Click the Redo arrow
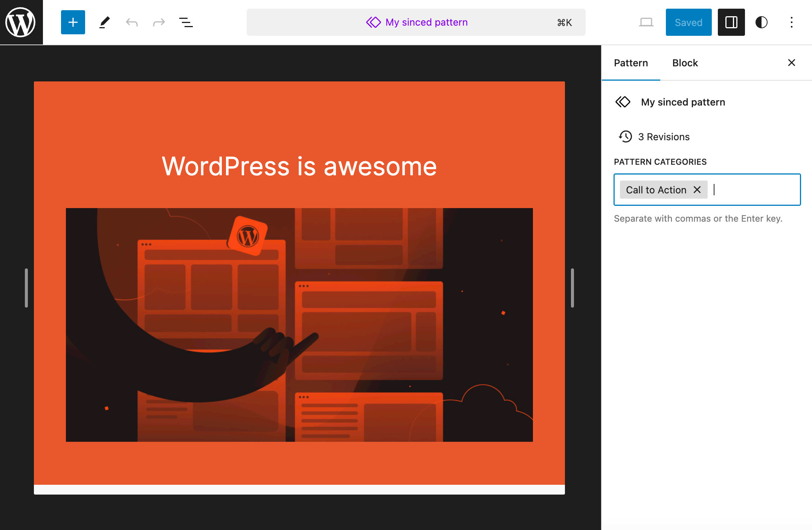This screenshot has width=812, height=530. [159, 22]
